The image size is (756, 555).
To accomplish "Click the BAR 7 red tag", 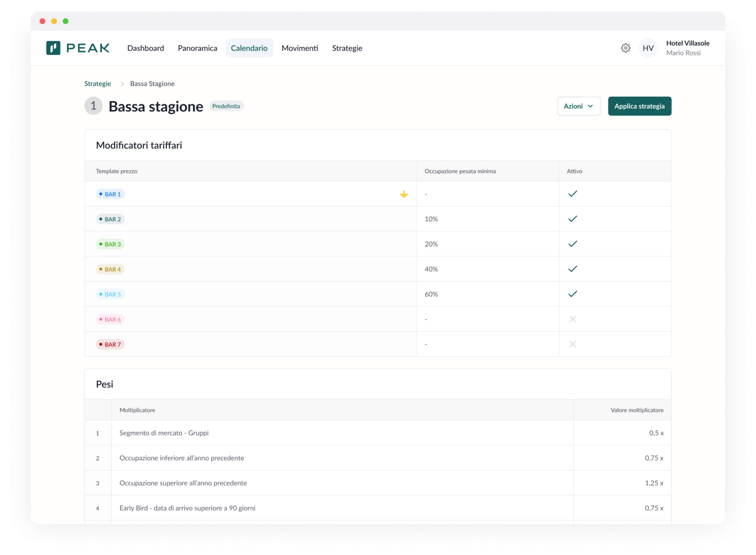I will pyautogui.click(x=110, y=344).
